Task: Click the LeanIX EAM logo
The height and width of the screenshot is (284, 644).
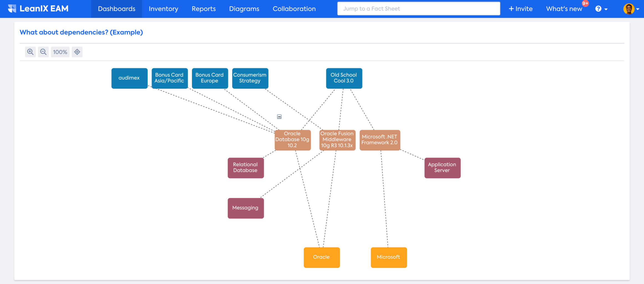Action: click(38, 9)
